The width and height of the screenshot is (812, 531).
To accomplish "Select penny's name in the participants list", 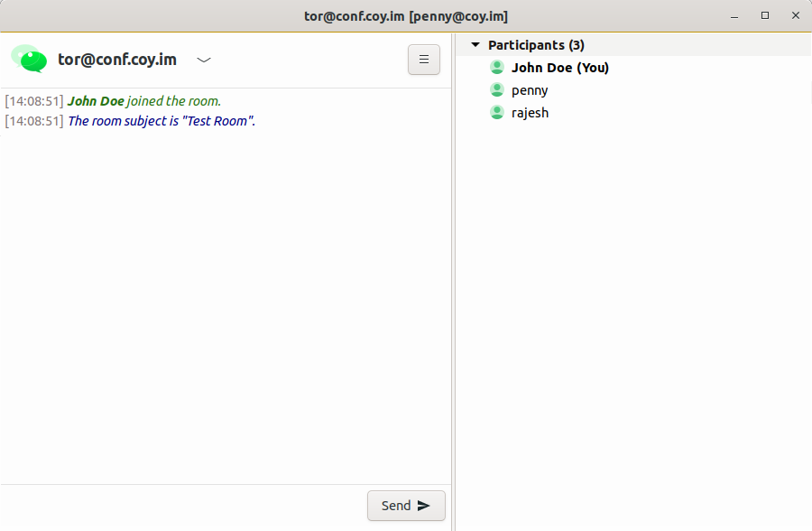I will (x=530, y=90).
